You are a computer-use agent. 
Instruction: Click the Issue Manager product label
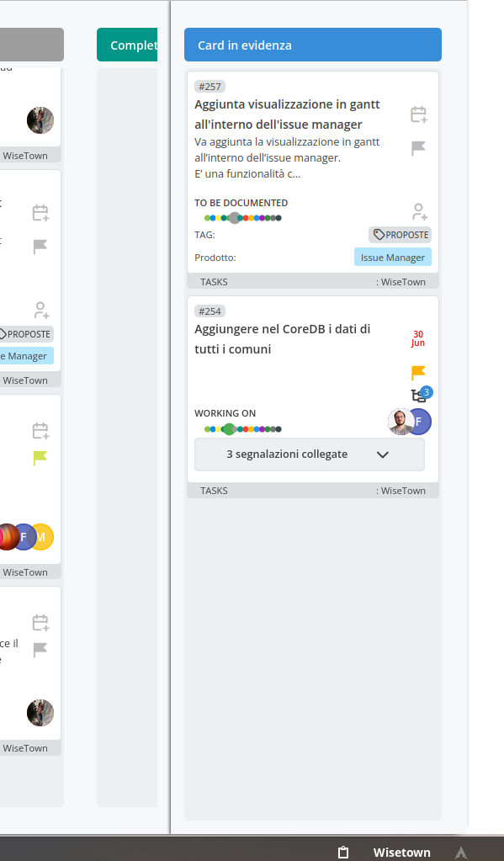point(393,257)
